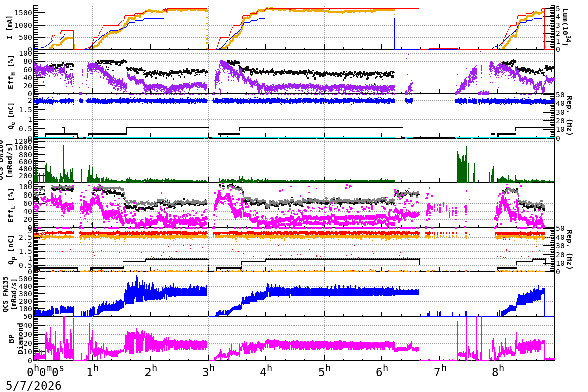The width and height of the screenshot is (588, 392).
Task: Select the EffH [%] axis title
Action: 11,72
